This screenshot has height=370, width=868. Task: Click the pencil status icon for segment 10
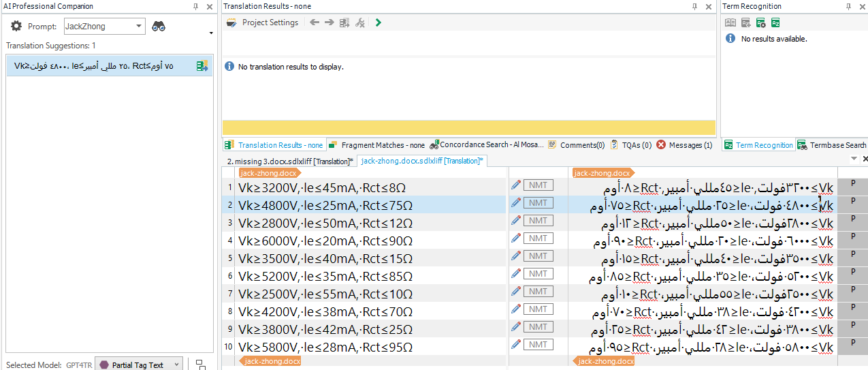tap(516, 344)
